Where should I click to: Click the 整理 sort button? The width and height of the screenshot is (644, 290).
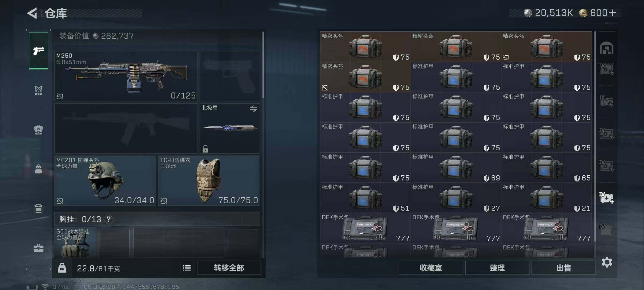(x=497, y=268)
